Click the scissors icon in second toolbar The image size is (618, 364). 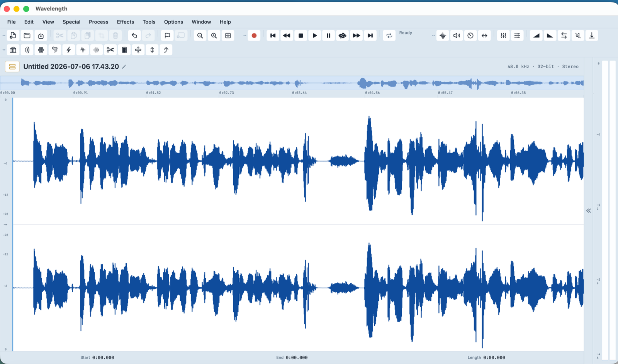110,50
